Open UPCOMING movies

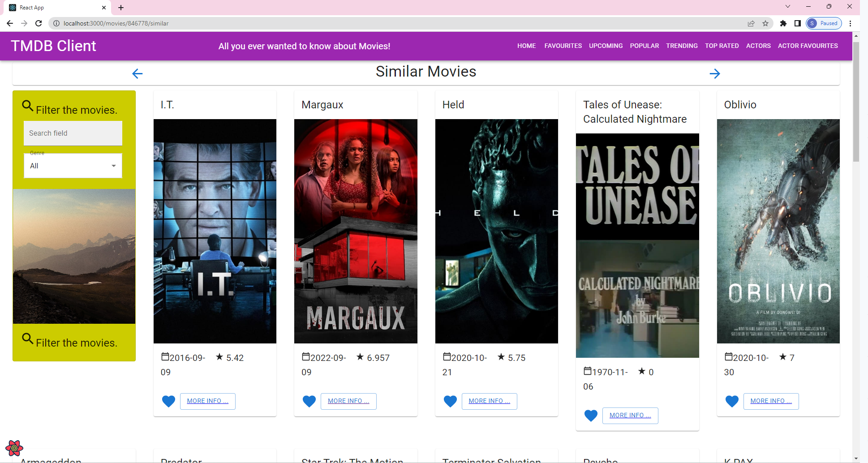pyautogui.click(x=606, y=46)
